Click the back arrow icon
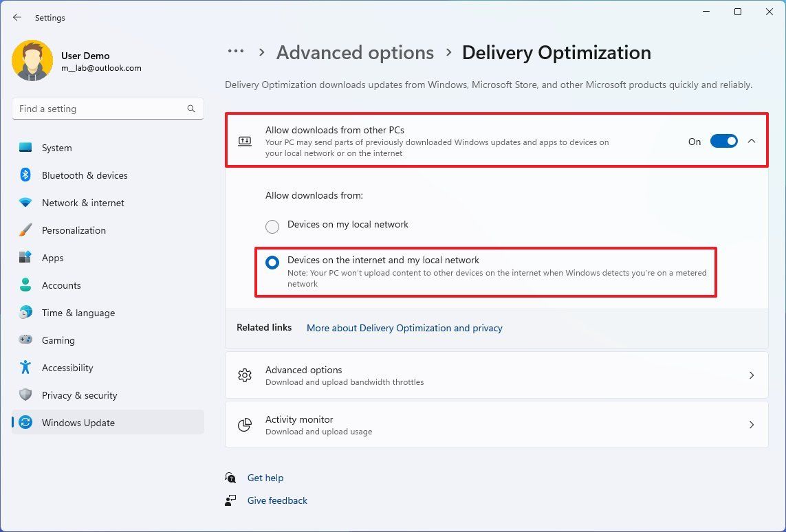The height and width of the screenshot is (532, 786). [x=17, y=18]
